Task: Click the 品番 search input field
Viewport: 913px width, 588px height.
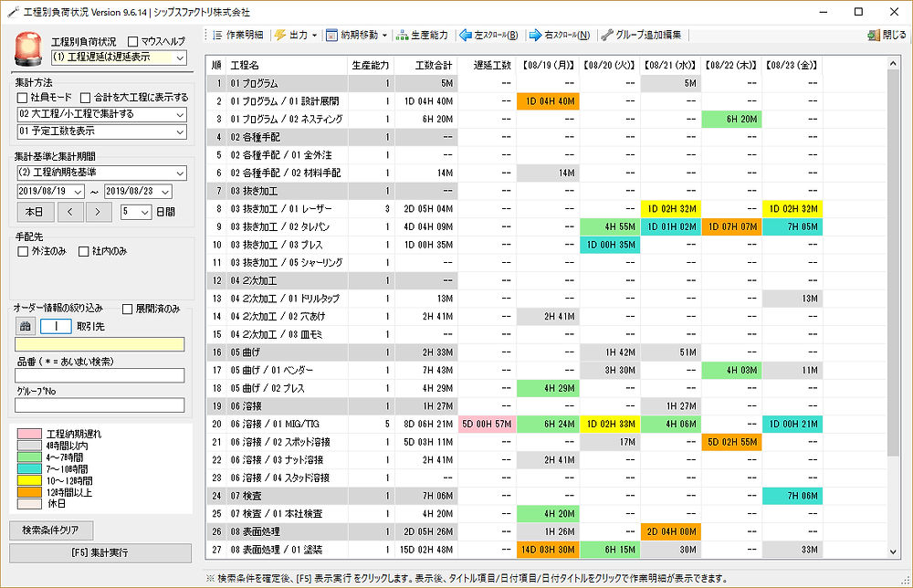Action: pos(100,375)
